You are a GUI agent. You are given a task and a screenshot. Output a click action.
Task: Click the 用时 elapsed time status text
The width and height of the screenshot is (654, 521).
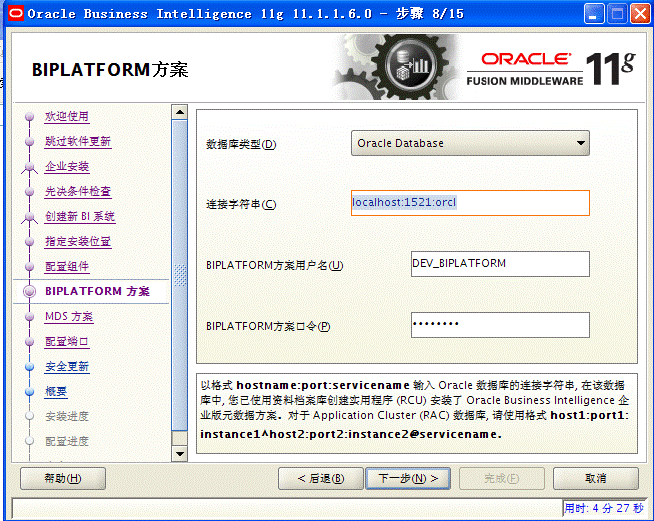[604, 508]
